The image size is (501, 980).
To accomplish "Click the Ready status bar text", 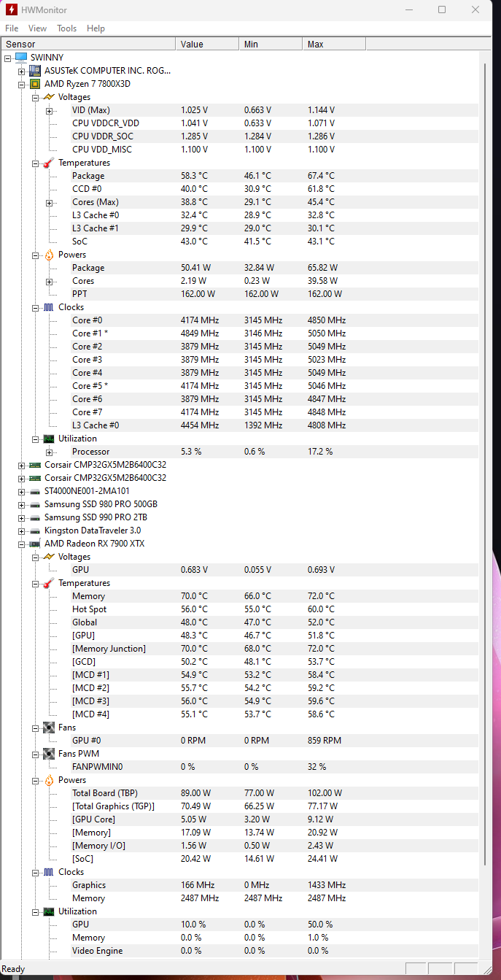I will point(13,969).
